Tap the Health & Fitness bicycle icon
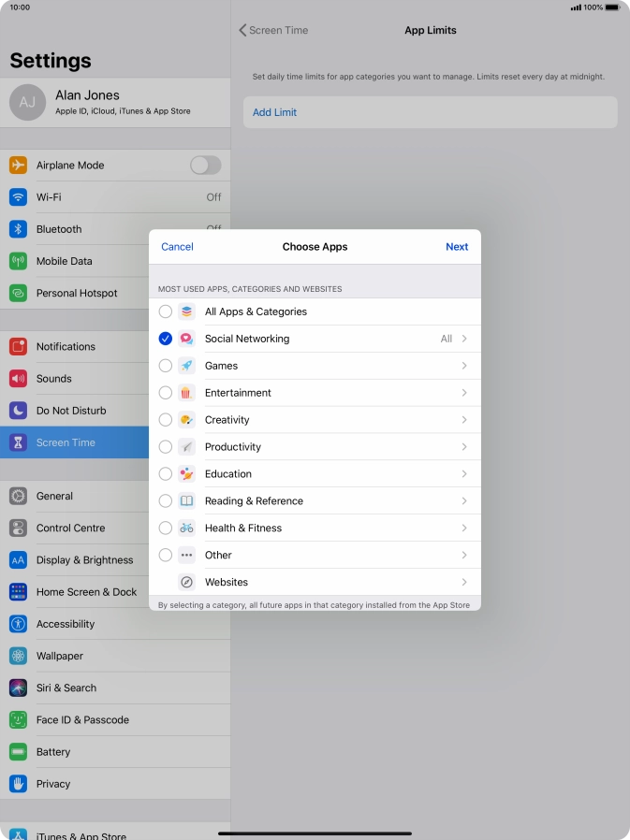Screen dimensions: 630x840 186,528
